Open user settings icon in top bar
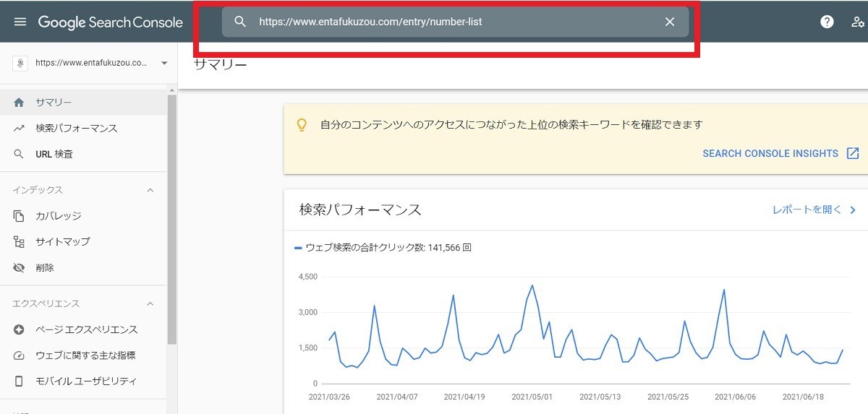This screenshot has height=414, width=868. point(859,22)
